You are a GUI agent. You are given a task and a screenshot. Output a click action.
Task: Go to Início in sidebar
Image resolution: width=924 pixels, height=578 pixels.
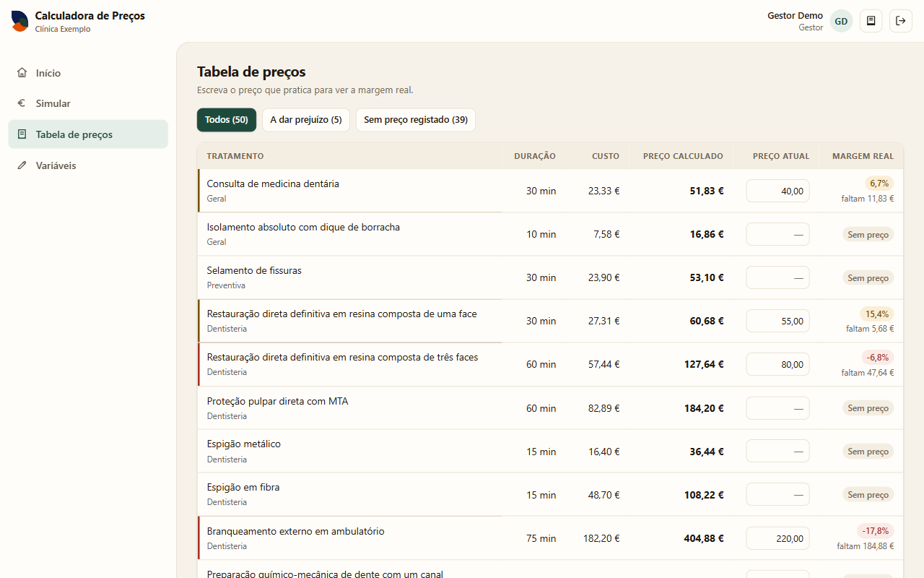[x=88, y=73]
